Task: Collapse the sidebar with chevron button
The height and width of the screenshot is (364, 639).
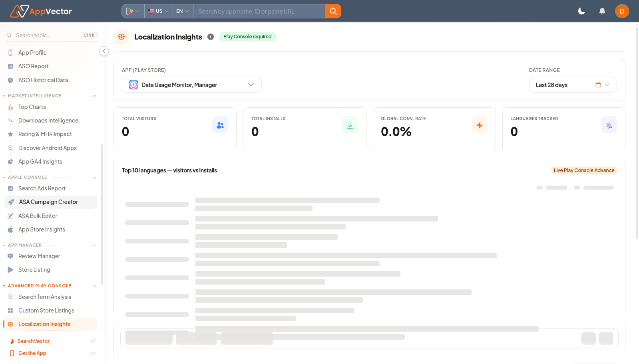Action: coord(104,51)
